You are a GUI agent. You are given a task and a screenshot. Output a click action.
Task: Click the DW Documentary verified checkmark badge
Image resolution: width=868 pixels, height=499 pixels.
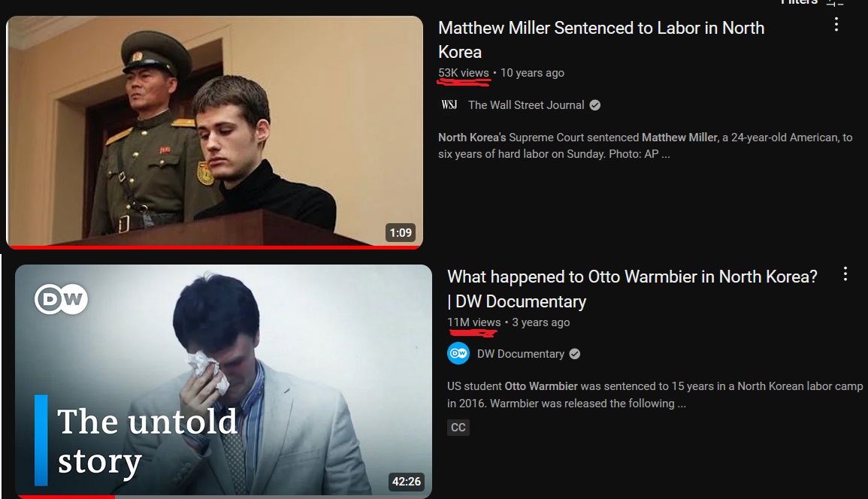[575, 354]
